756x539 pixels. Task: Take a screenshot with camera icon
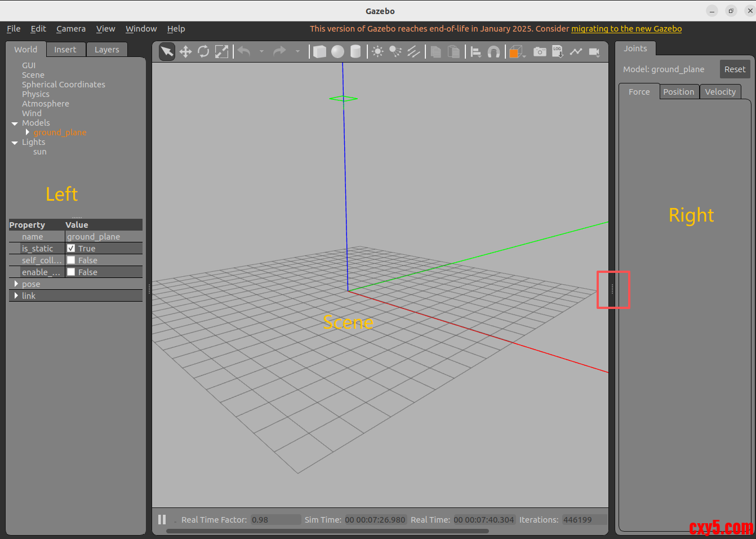[x=540, y=52]
